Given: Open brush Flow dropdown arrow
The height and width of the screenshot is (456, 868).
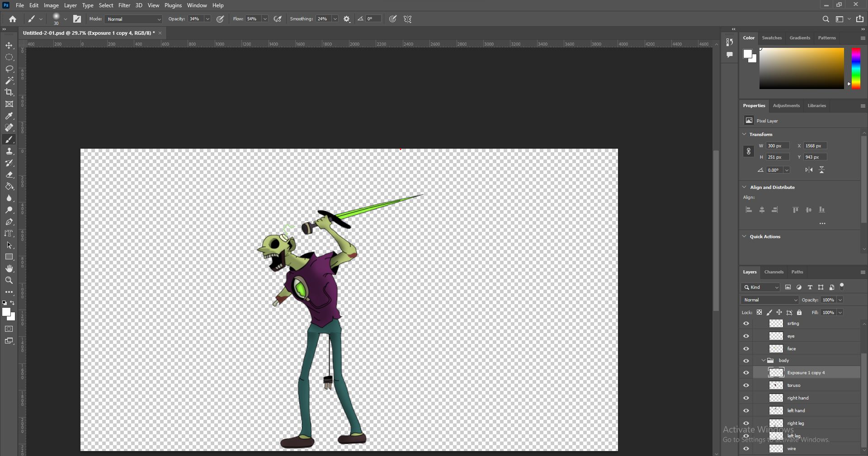Looking at the screenshot, I should click(265, 19).
